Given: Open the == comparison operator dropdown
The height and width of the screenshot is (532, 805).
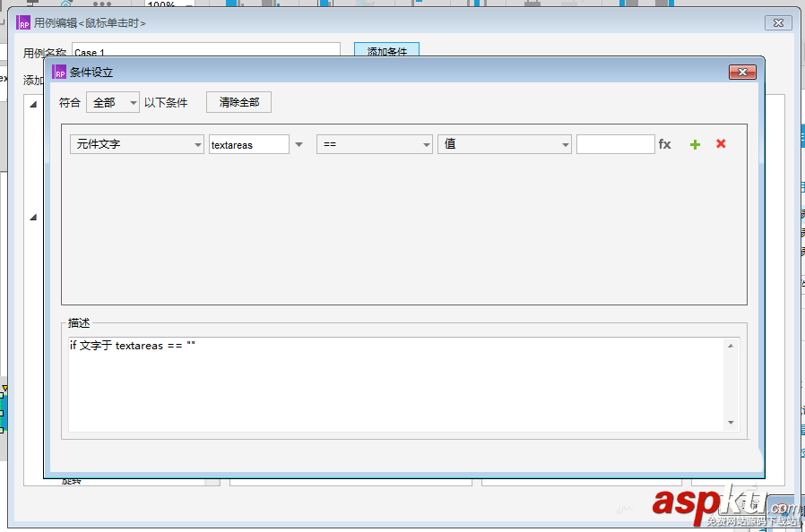Looking at the screenshot, I should pos(374,143).
